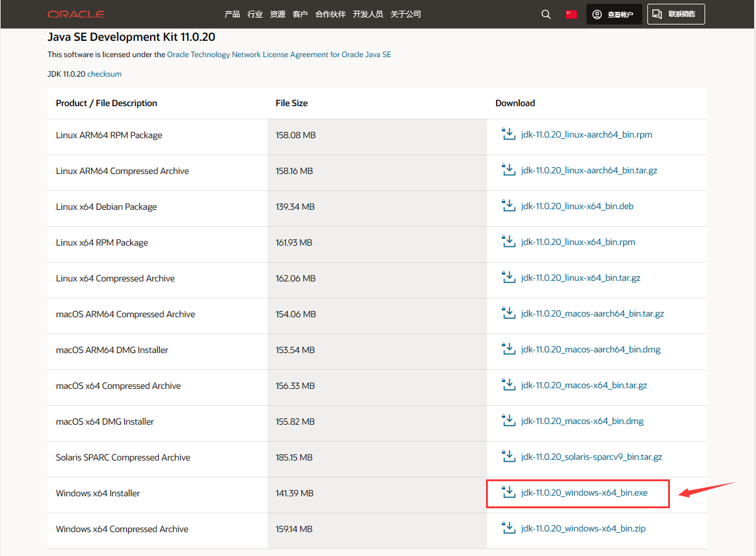756x556 pixels.
Task: Click download icon for Linux x64 Debian package
Action: click(x=508, y=205)
